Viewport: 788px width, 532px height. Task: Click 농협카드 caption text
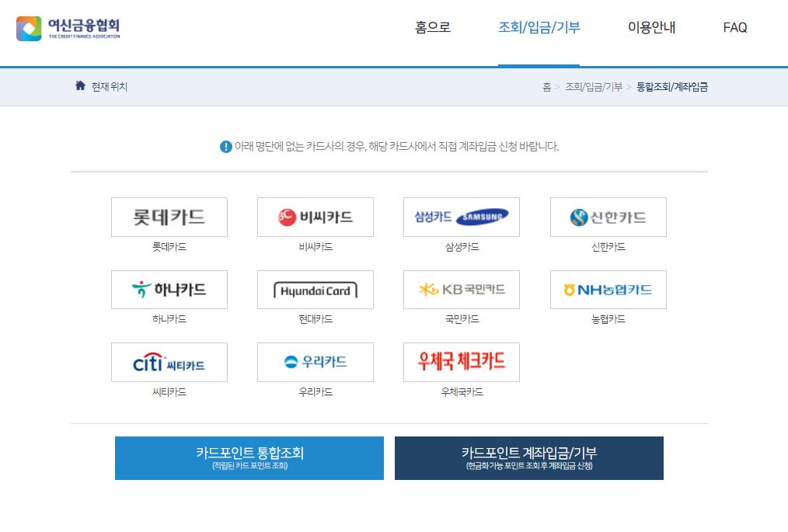click(608, 319)
